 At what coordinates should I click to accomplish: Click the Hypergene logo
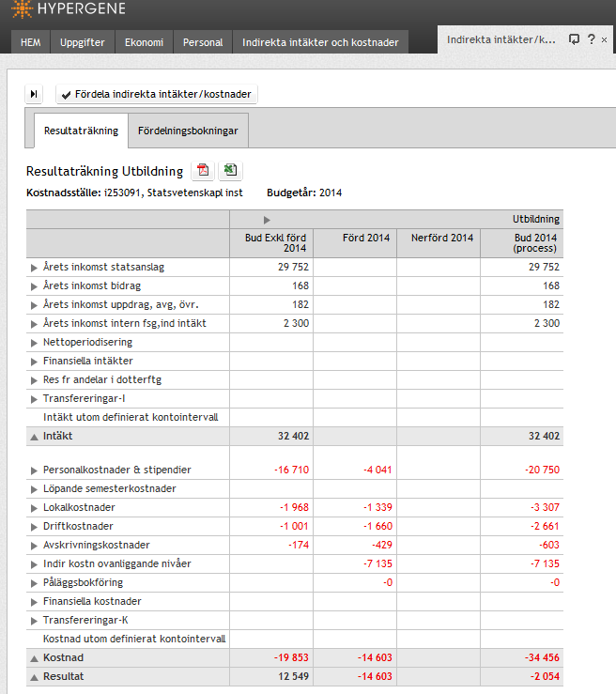[x=69, y=8]
